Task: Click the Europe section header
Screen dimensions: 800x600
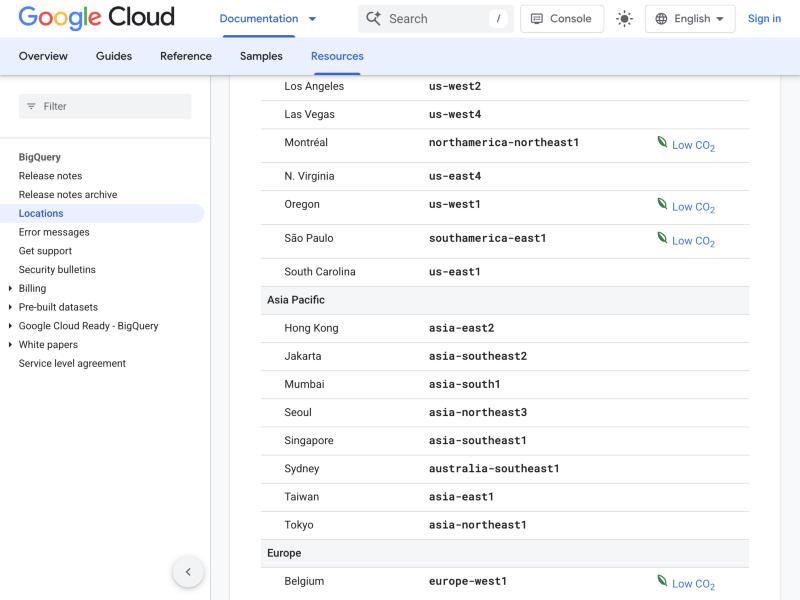Action: click(x=284, y=553)
